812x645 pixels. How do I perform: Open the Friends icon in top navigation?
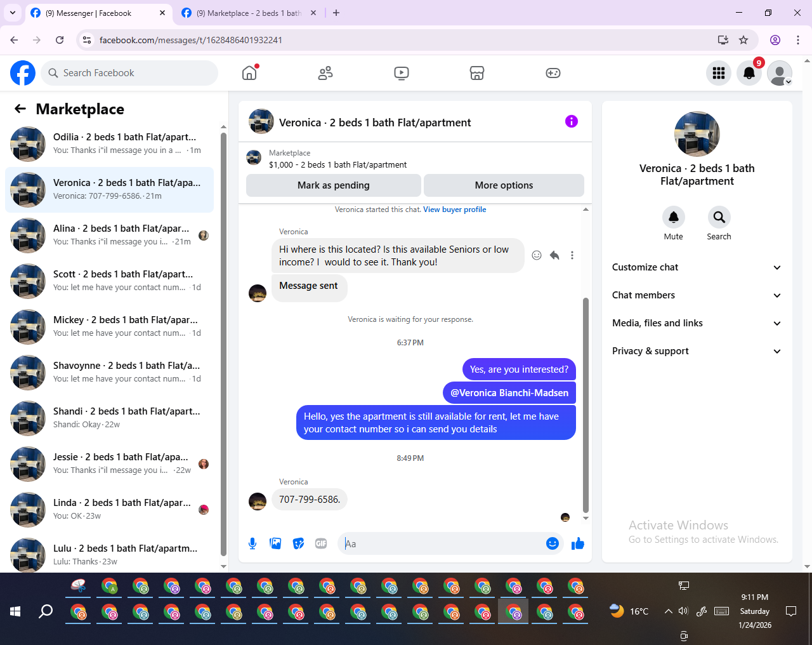[325, 73]
